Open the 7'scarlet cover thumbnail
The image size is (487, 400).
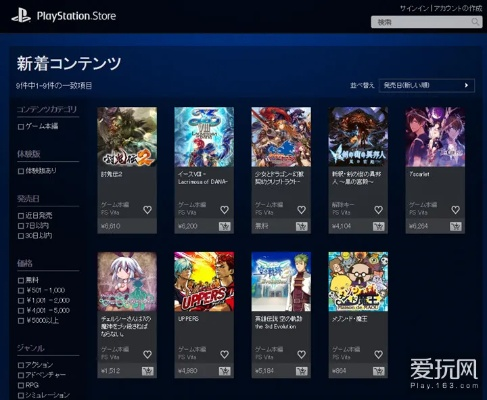coord(435,137)
